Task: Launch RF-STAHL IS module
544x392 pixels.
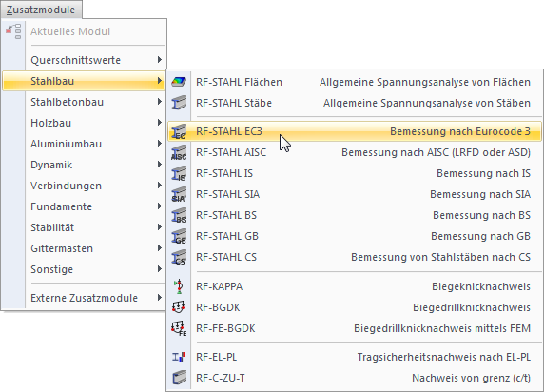Action: click(x=355, y=173)
